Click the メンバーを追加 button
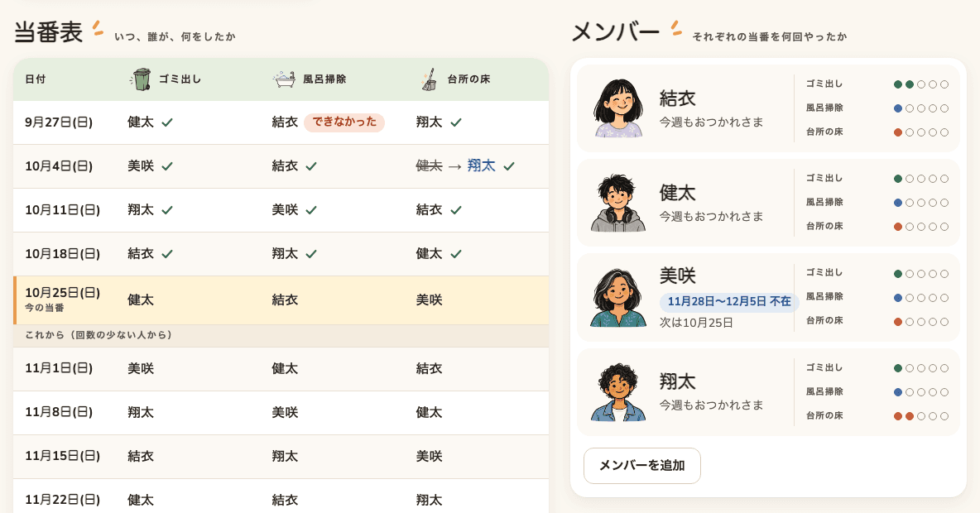 point(641,466)
